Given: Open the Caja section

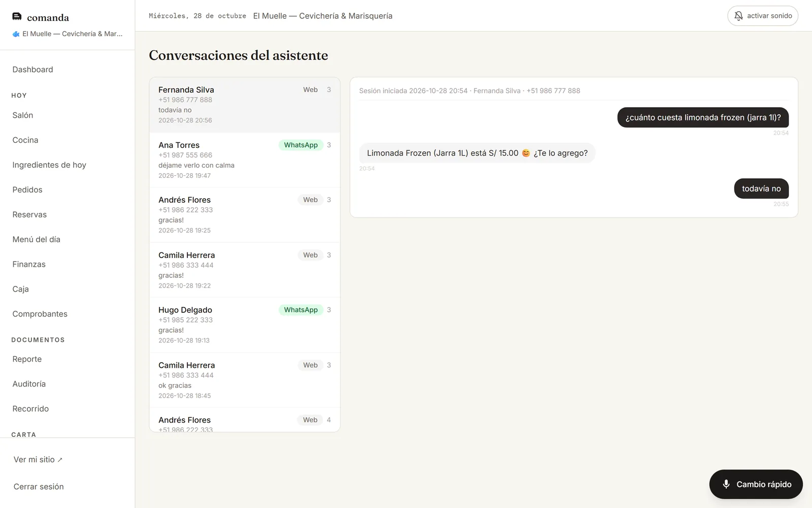Looking at the screenshot, I should click(21, 290).
